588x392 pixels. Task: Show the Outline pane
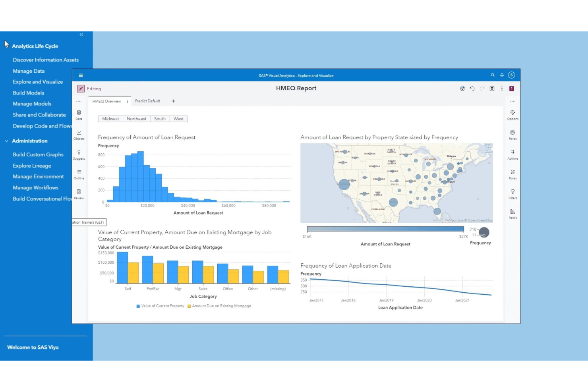tap(79, 174)
